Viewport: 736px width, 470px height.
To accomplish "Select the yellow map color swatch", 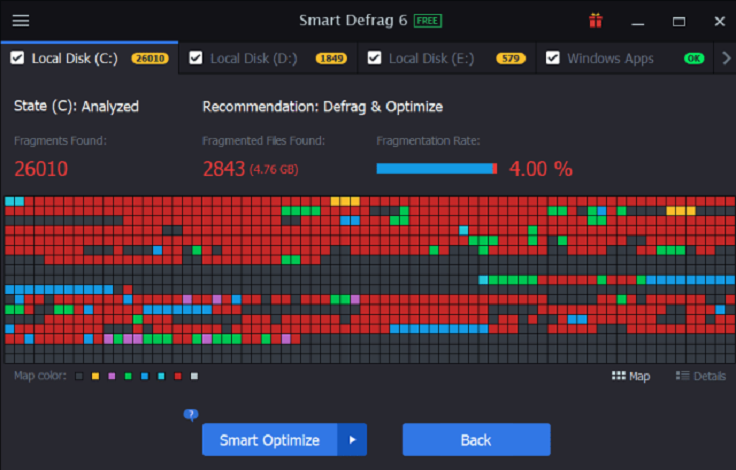I will click(95, 376).
